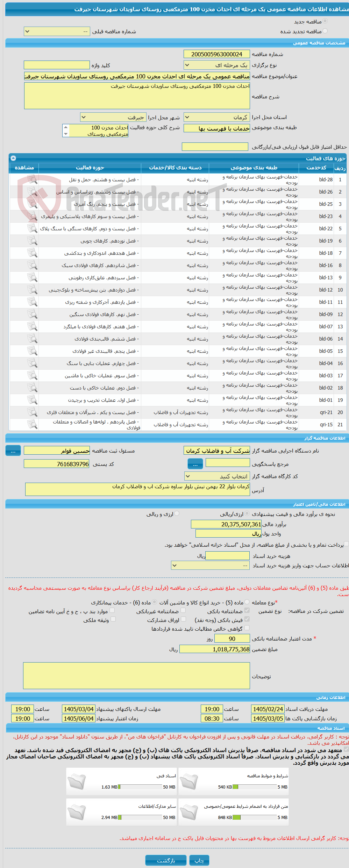Open the کد کارگاه مناقصه گزار dropdown
The width and height of the screenshot is (349, 868).
(x=217, y=476)
